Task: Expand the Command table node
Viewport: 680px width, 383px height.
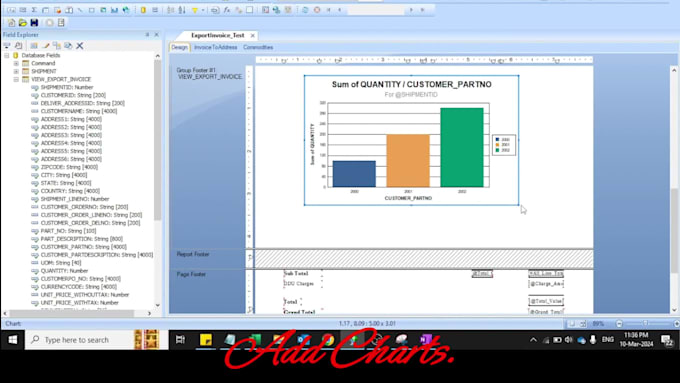Action: [16, 63]
